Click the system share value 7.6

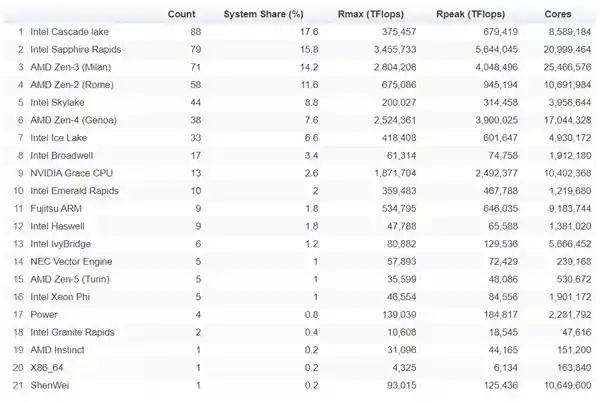311,120
